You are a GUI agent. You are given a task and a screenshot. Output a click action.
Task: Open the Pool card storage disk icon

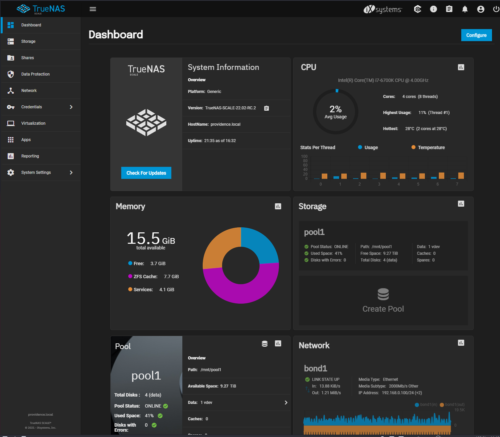265,344
